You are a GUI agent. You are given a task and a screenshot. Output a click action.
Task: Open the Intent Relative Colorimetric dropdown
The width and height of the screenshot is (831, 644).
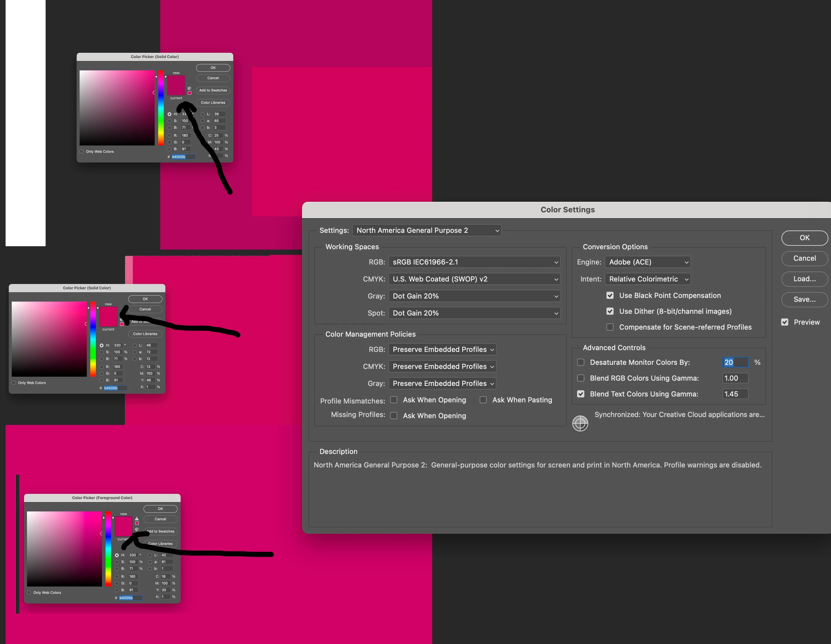click(648, 279)
